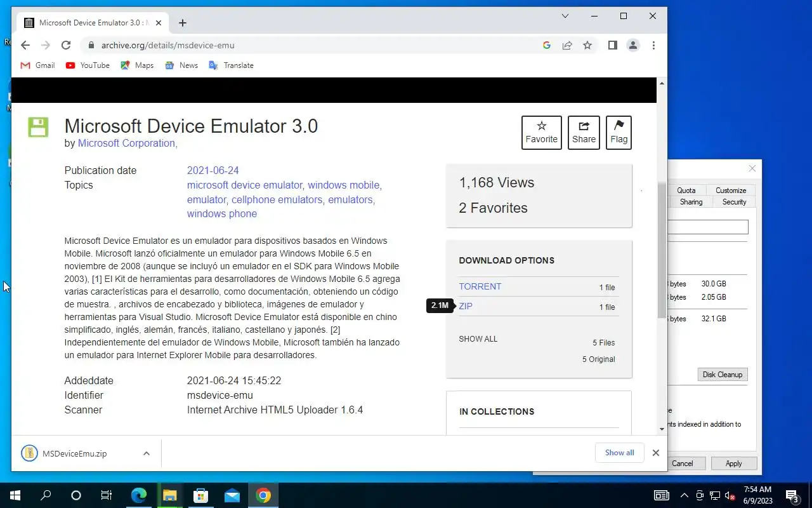Open the YouTube bookmark

point(88,65)
